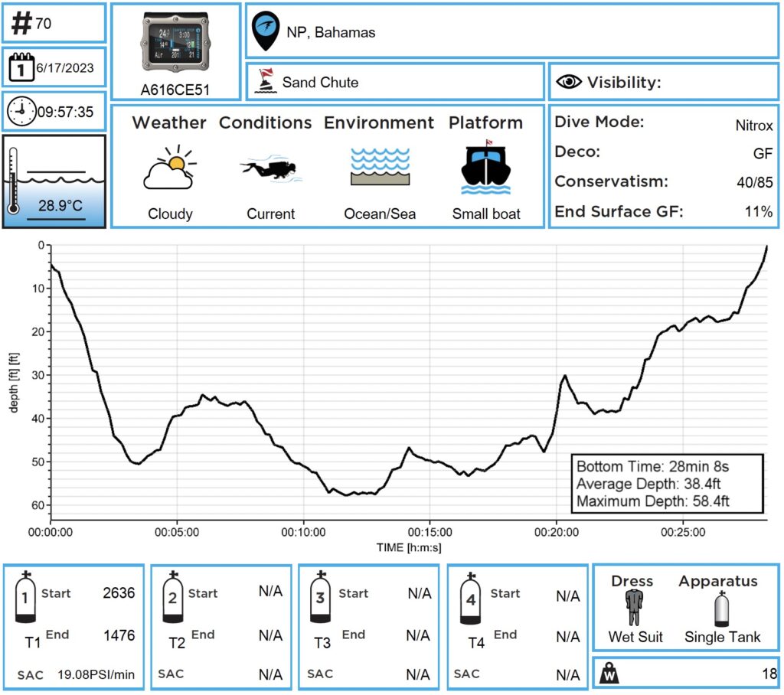
Task: Click the weight icon next to 18
Action: (x=611, y=674)
